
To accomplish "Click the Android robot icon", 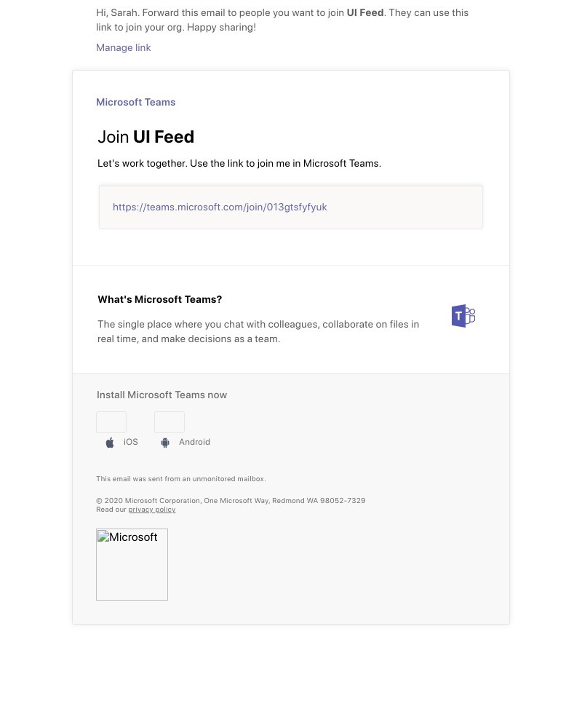I will click(165, 442).
